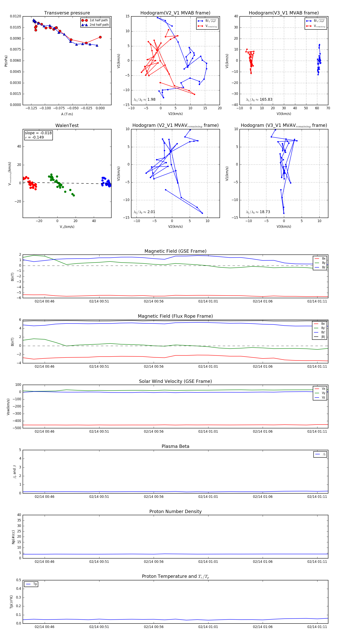Click the B/√μ0ρ legend entry in V3_V1 MVAB hodogram

pos(316,21)
